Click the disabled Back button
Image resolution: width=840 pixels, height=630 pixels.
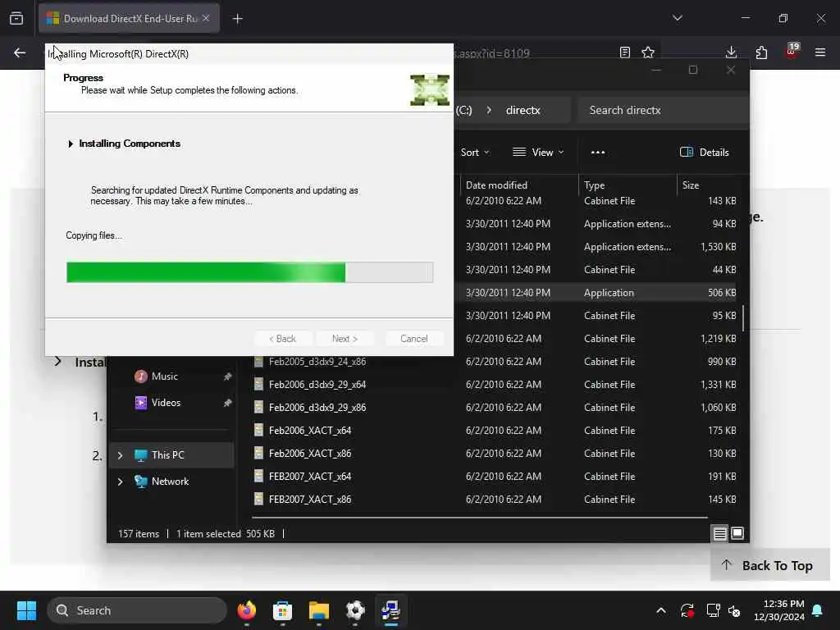click(282, 339)
